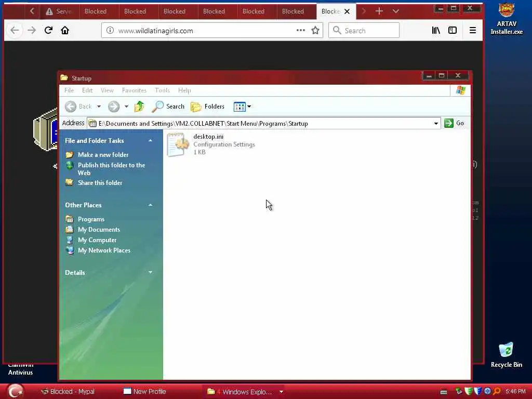Open the Edit menu in Explorer
Viewport: 532px width, 399px height.
coord(87,90)
